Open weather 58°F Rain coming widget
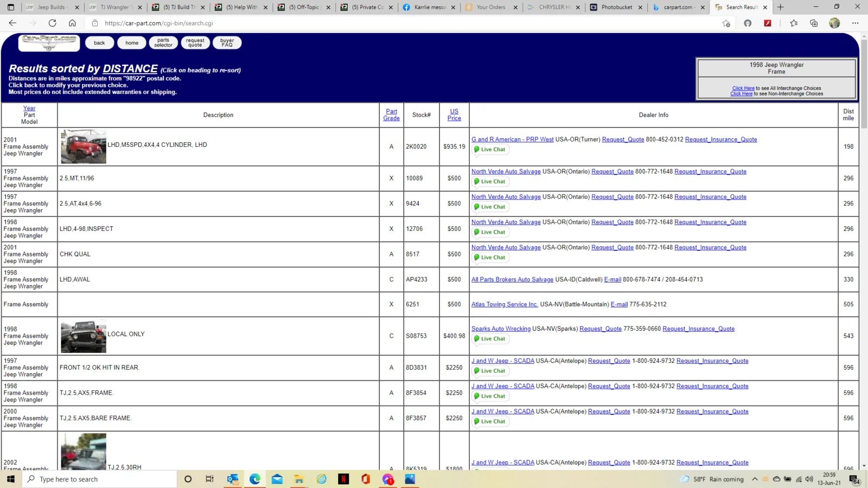Screen dimensions: 868x488 (712, 479)
